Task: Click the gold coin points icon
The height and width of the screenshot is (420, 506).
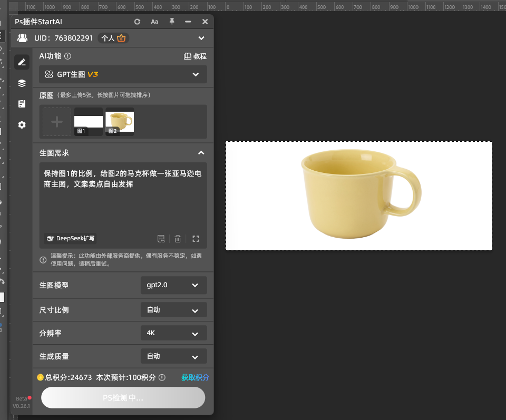Action: 41,377
